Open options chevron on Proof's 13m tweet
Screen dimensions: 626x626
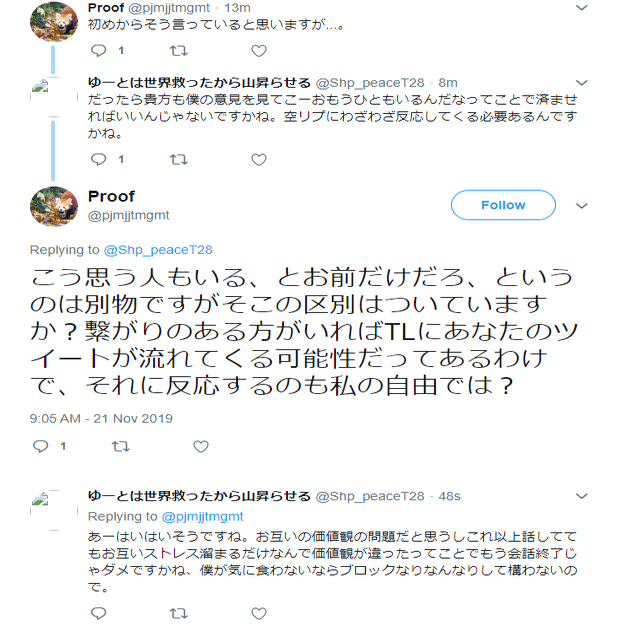[x=582, y=8]
